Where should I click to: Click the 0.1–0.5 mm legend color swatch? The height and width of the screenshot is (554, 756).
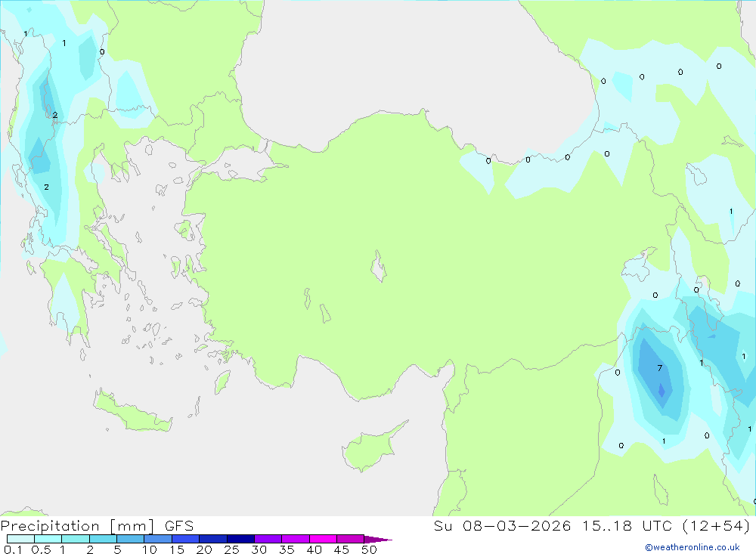click(x=20, y=539)
